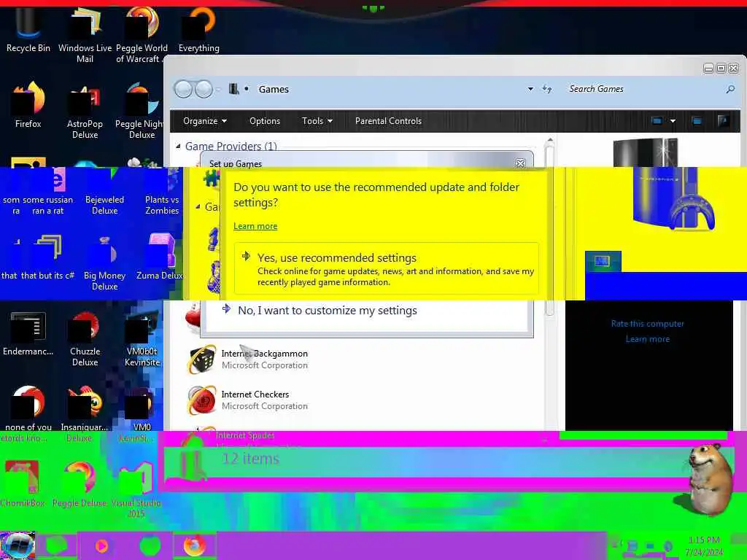The height and width of the screenshot is (560, 747).
Task: Toggle the preview pane button in toolbar
Action: [697, 121]
